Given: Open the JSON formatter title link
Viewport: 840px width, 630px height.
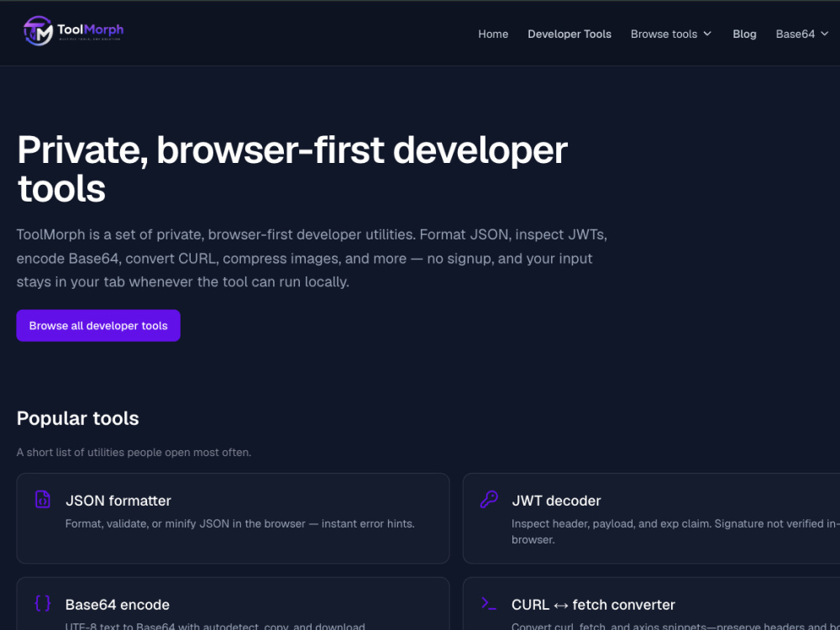Looking at the screenshot, I should (x=118, y=501).
